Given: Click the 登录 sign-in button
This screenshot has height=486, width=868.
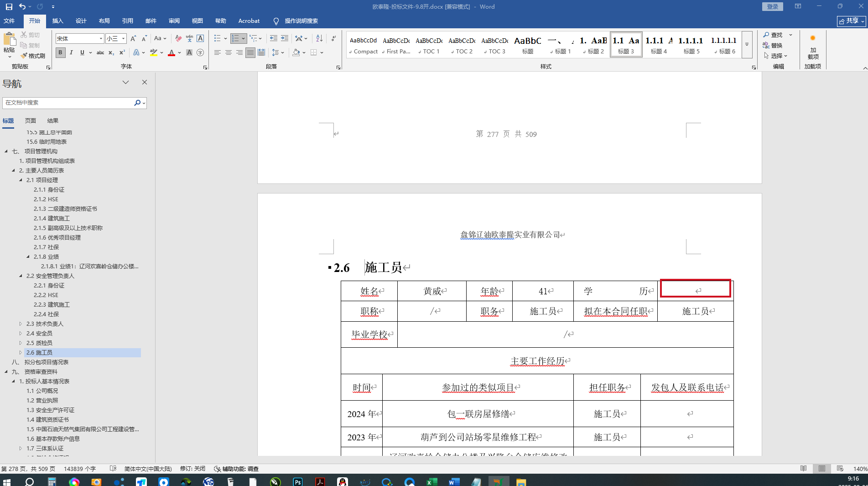Looking at the screenshot, I should click(x=773, y=6).
